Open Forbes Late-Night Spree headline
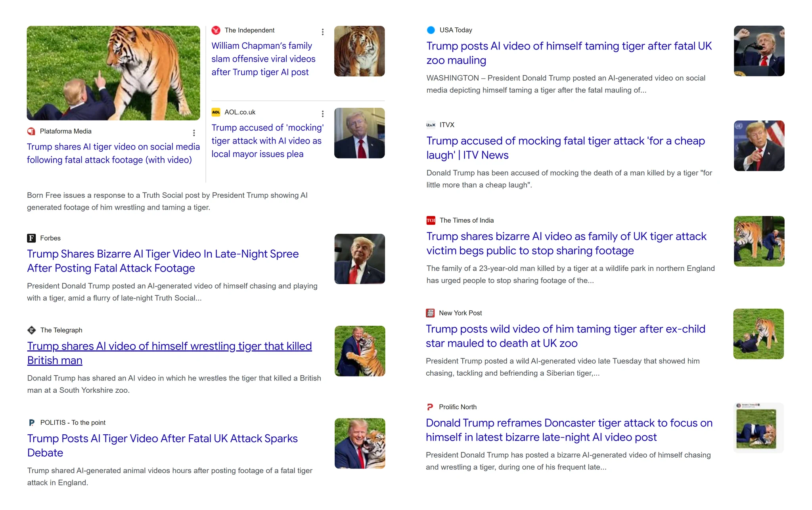Screen dimensions: 812x510 [163, 261]
